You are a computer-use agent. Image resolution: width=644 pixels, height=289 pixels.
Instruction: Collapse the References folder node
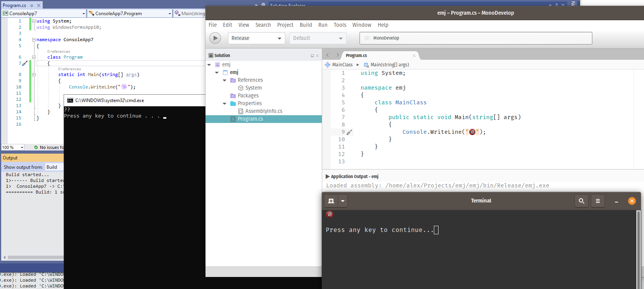(x=224, y=80)
